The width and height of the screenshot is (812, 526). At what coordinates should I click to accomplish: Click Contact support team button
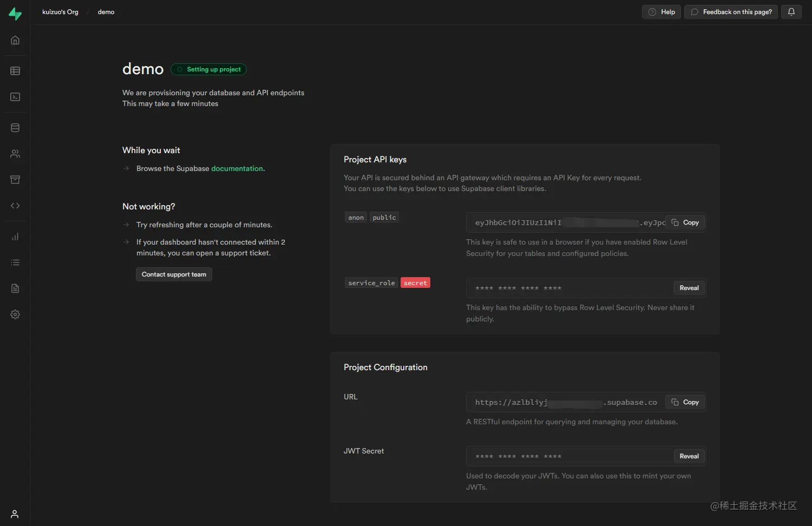(x=174, y=274)
